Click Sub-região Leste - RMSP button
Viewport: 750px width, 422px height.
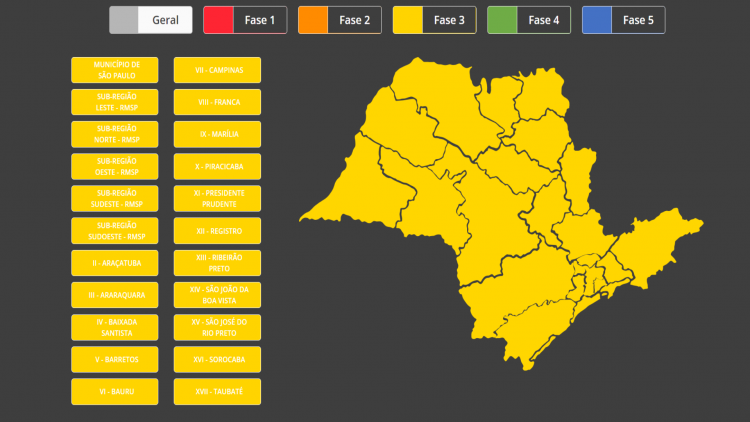[115, 102]
